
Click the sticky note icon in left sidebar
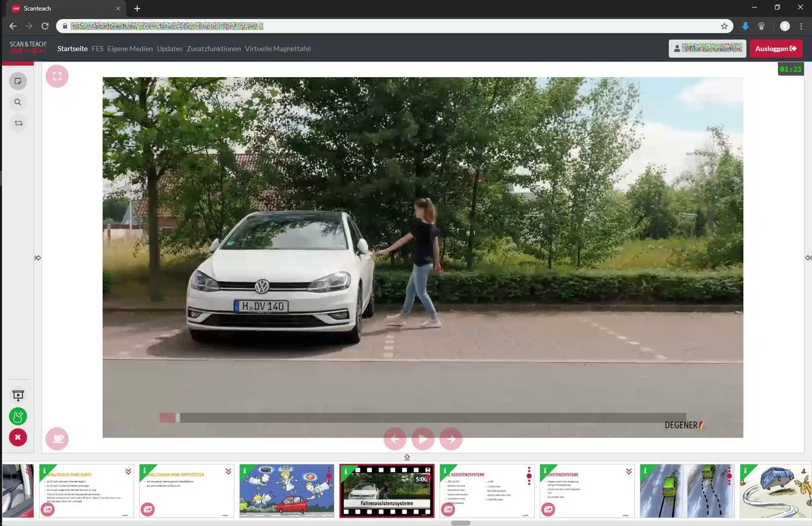point(18,81)
